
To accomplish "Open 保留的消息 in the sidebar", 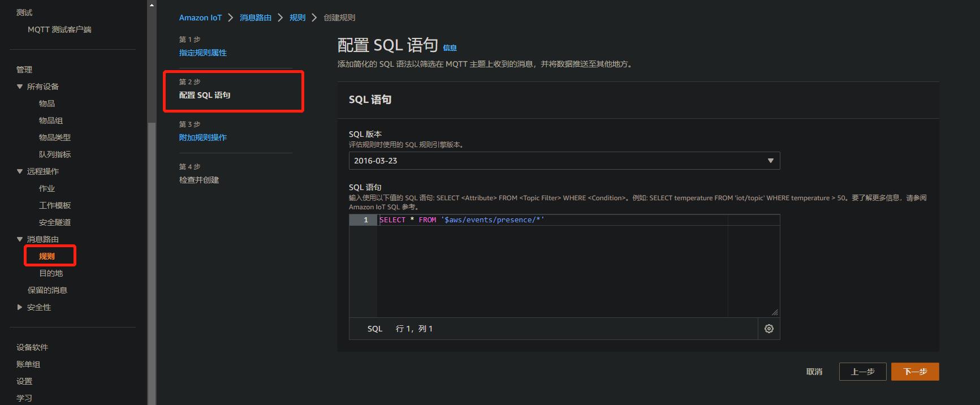I will coord(48,290).
